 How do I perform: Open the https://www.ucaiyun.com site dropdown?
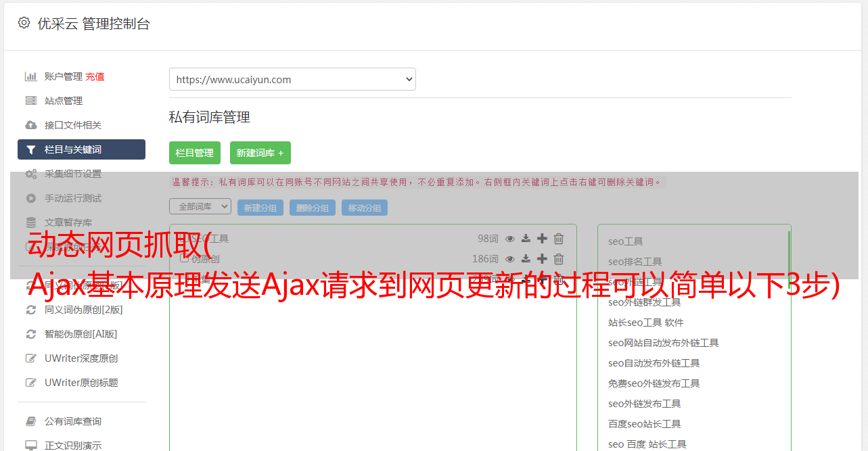point(292,79)
